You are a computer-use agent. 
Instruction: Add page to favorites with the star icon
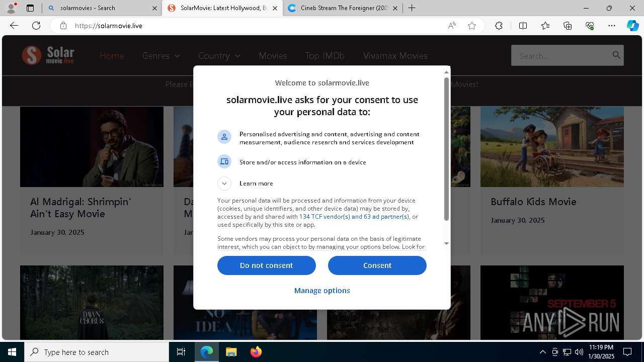[472, 26]
